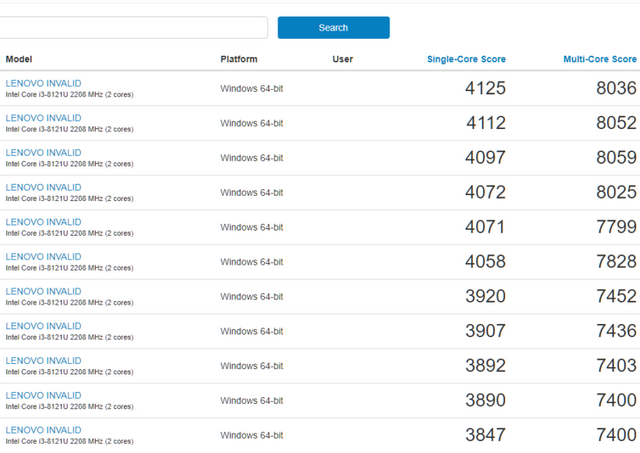
Task: Sort by Single-Core Score column header
Action: 466,59
